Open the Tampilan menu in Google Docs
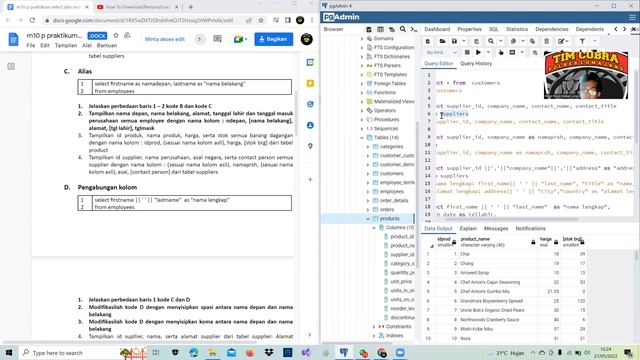 tap(66, 45)
